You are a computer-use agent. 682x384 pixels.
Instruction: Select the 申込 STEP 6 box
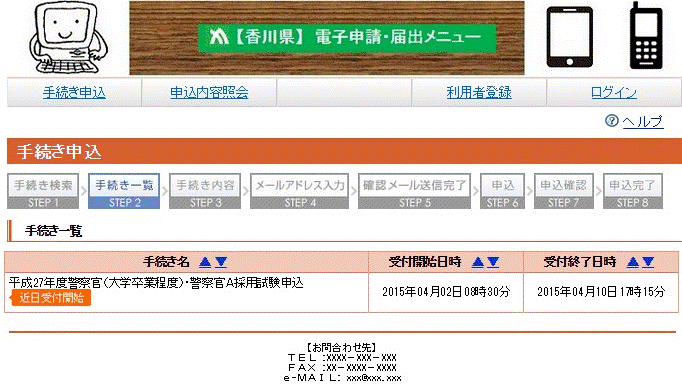click(502, 191)
